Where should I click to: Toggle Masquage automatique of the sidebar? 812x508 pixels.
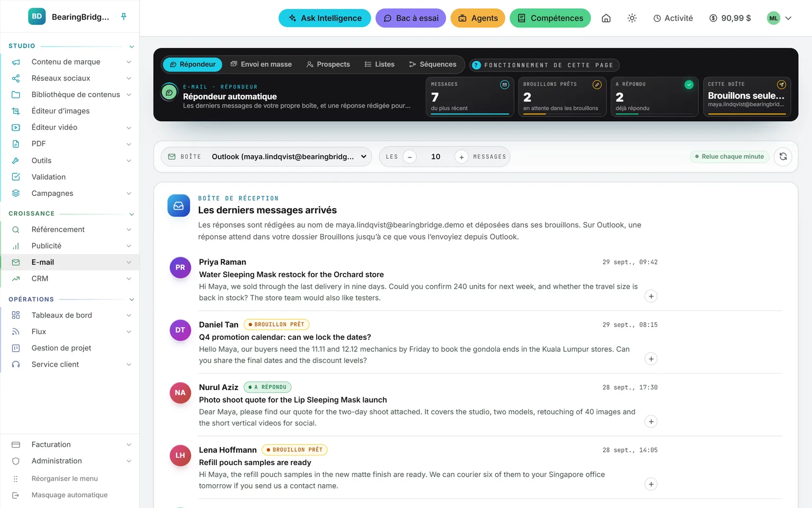[69, 495]
